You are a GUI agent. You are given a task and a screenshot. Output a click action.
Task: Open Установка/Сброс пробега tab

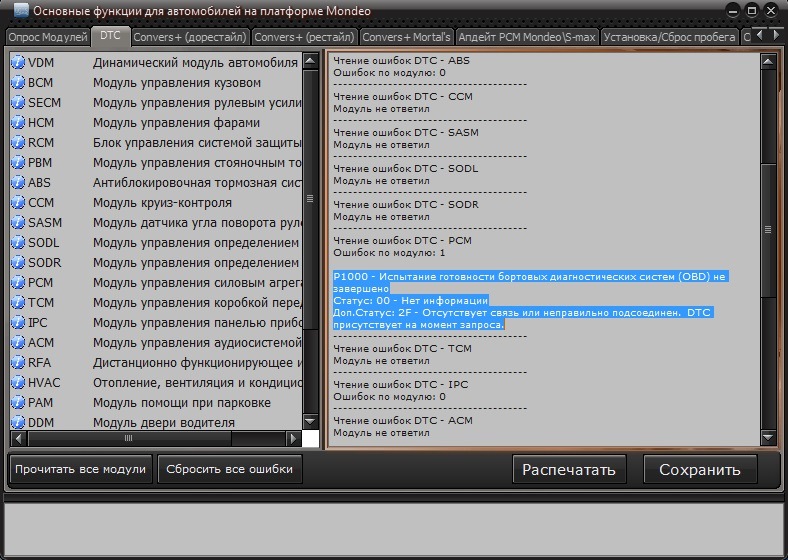pyautogui.click(x=669, y=37)
